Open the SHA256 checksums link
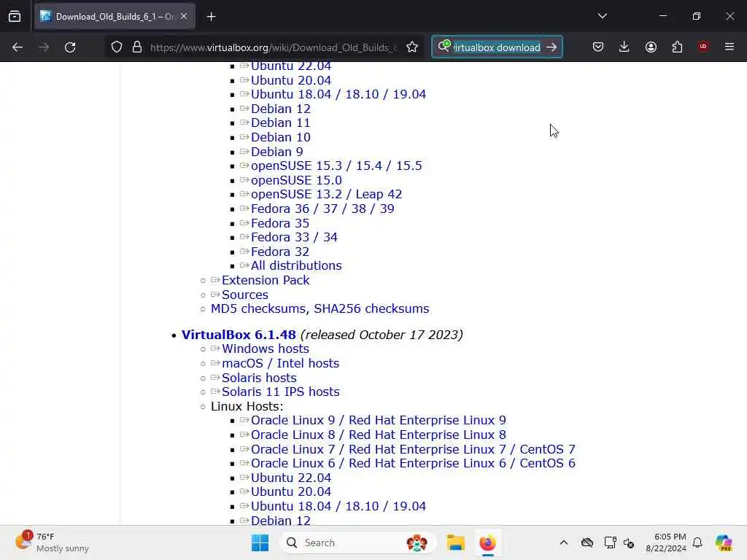The width and height of the screenshot is (747, 560). pyautogui.click(x=371, y=308)
